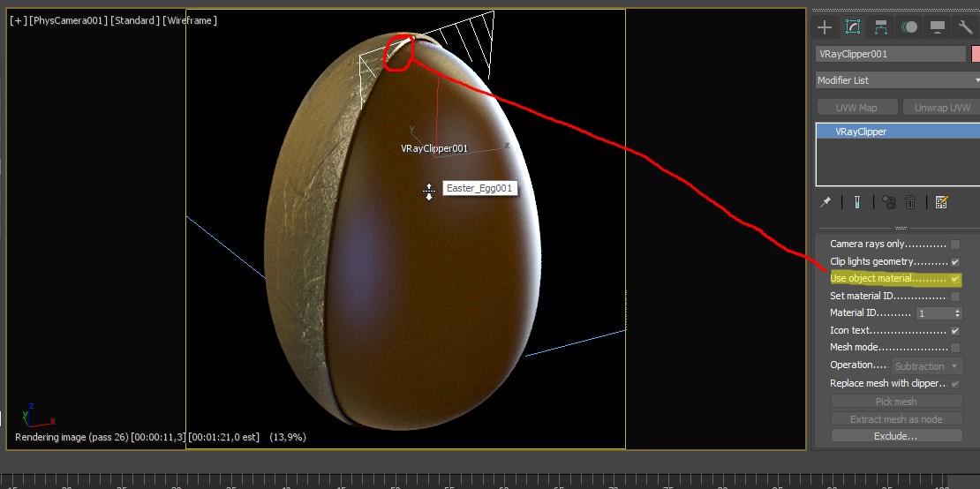Viewport: 980px width, 489px height.
Task: Click the pink object color swatch
Action: pos(975,54)
